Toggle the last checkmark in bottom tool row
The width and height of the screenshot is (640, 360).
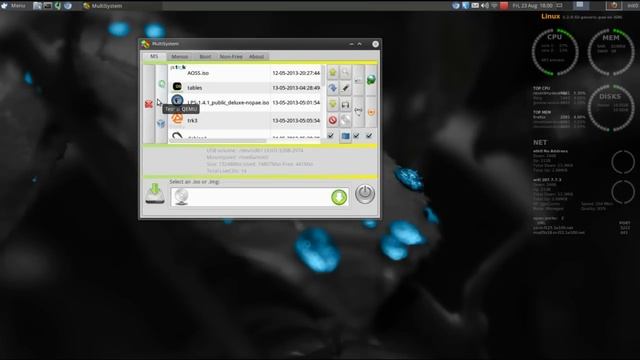[x=369, y=136]
